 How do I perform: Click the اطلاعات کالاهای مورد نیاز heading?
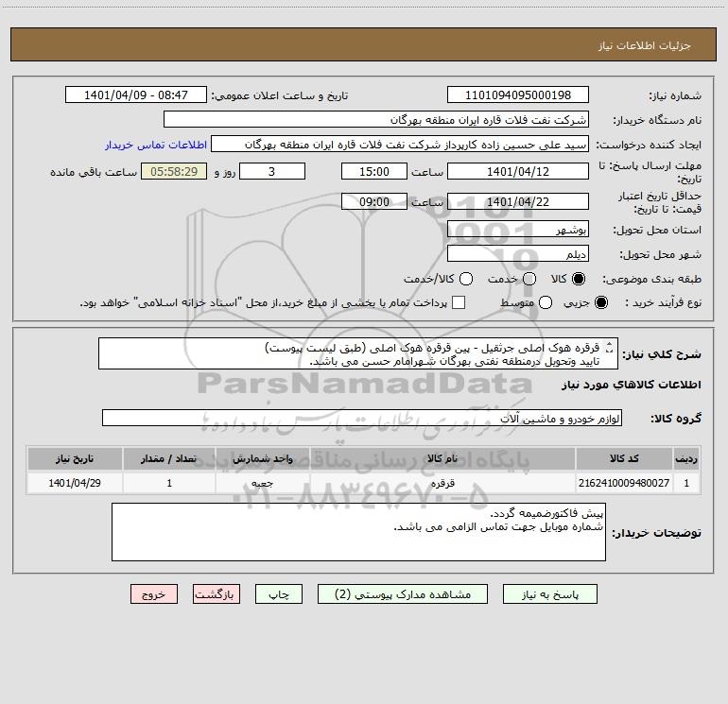coord(631,385)
